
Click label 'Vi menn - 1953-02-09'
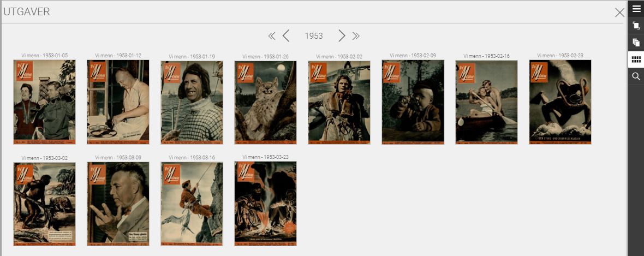[x=413, y=56]
